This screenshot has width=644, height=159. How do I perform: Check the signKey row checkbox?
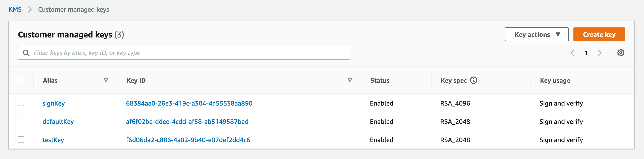point(21,103)
